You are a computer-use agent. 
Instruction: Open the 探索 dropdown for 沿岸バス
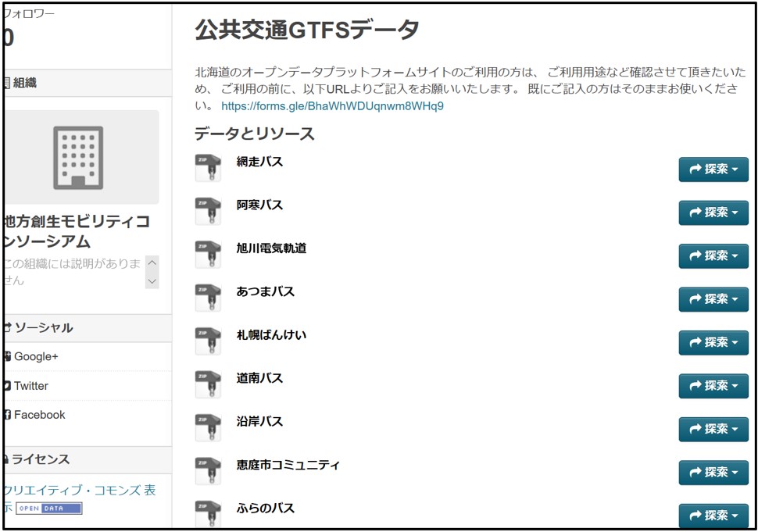tap(713, 429)
